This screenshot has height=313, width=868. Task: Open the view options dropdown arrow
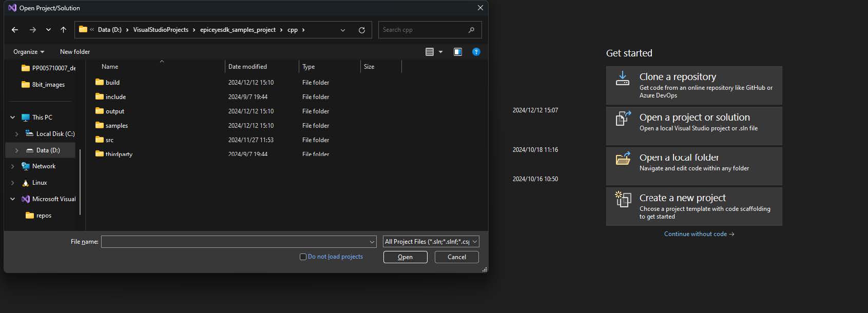(440, 52)
